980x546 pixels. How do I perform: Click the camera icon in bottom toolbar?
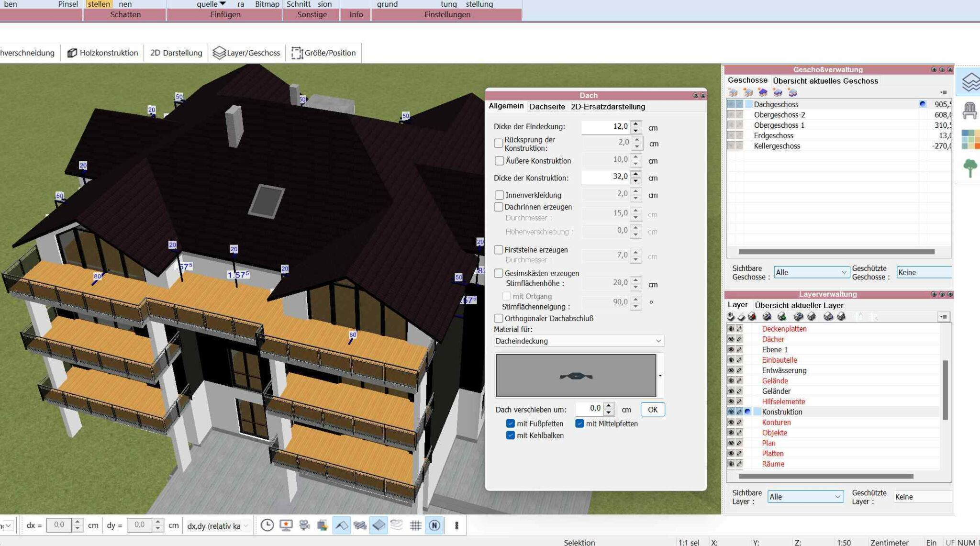304,525
